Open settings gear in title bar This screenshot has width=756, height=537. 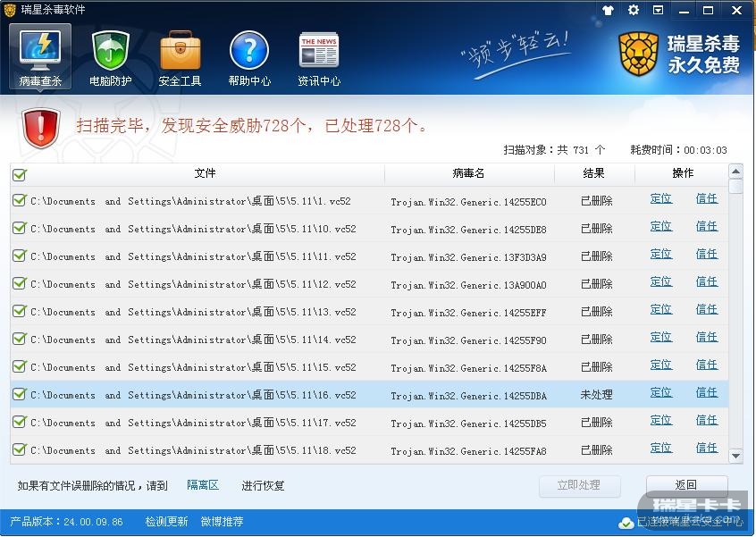[634, 10]
